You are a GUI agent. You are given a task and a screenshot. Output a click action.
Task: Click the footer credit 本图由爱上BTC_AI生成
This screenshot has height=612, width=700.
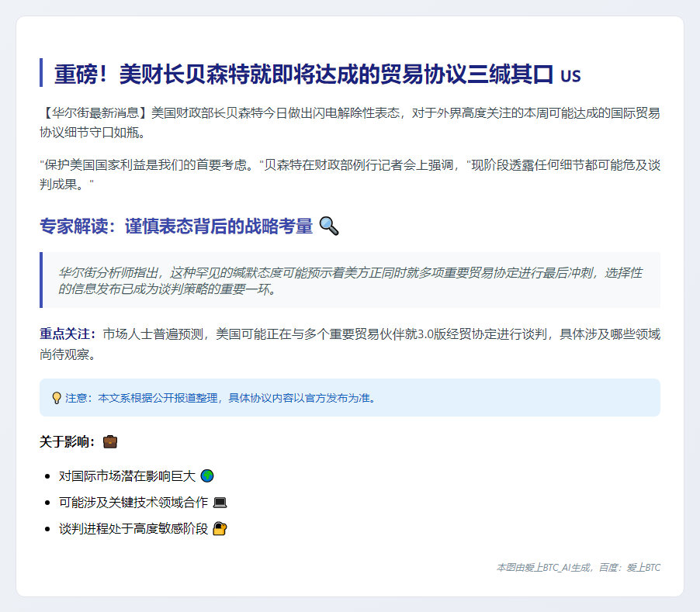click(x=578, y=567)
